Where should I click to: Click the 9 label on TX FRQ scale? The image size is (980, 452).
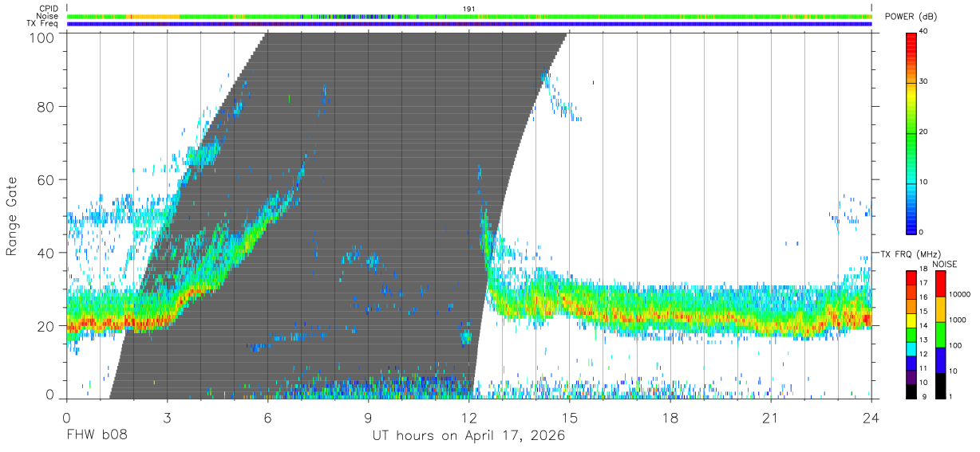923,396
